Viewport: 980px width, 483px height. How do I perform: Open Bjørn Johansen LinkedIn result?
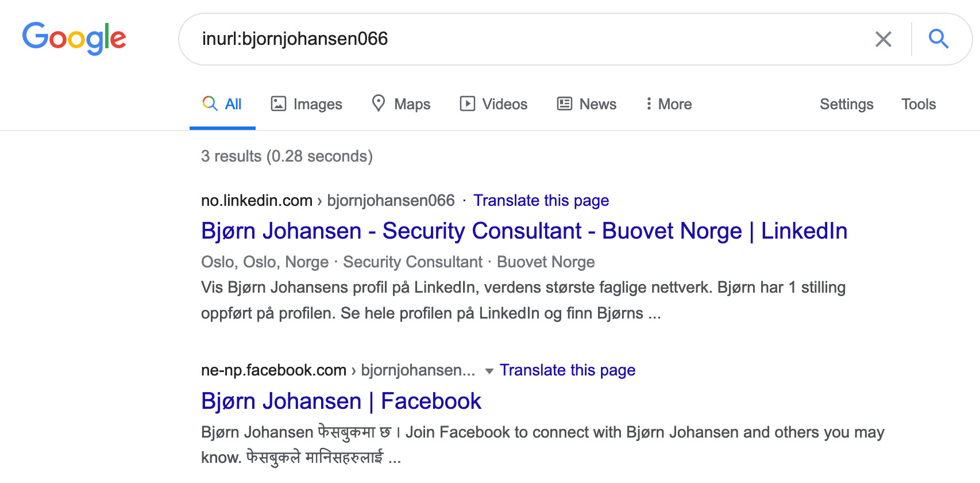(523, 231)
